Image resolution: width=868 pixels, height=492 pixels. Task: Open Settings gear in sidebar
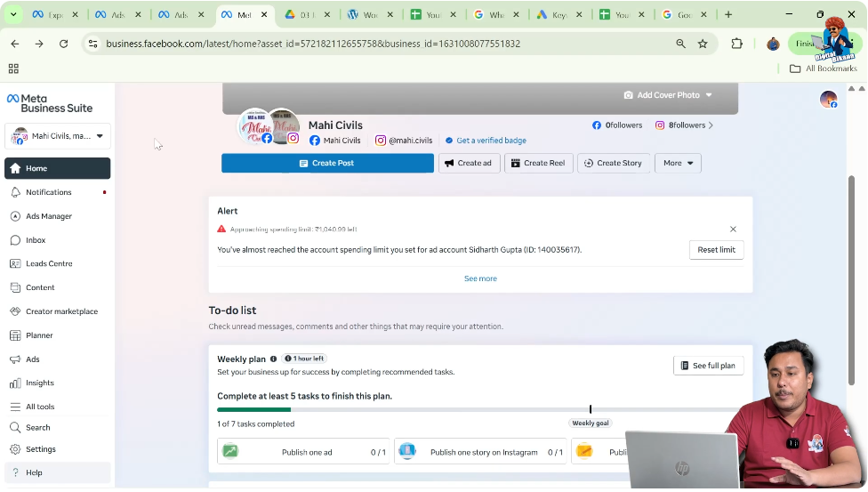58,449
